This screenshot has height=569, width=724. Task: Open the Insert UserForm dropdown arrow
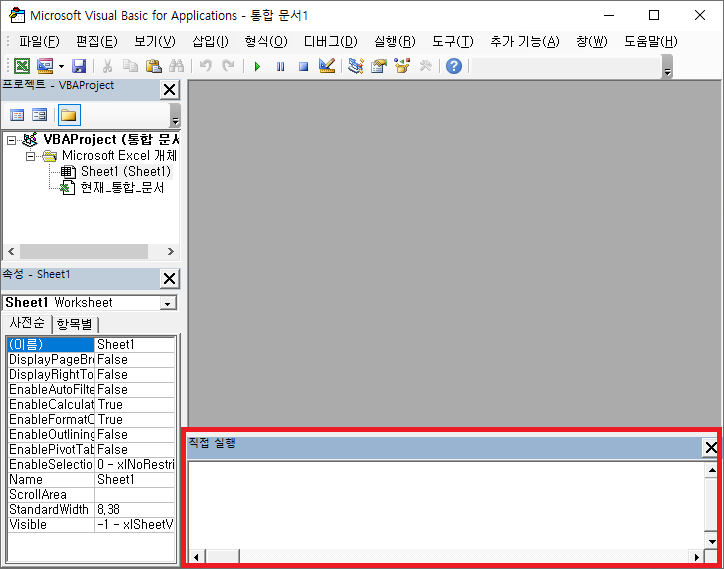[61, 67]
